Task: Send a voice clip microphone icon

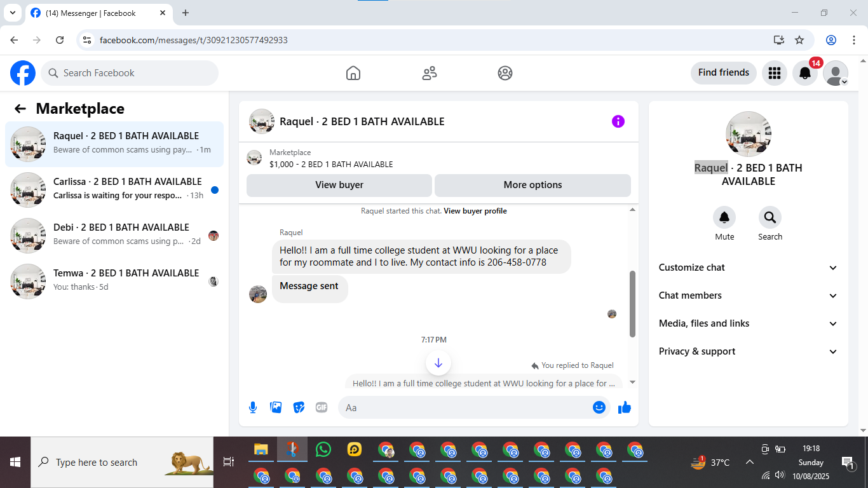Action: click(253, 407)
